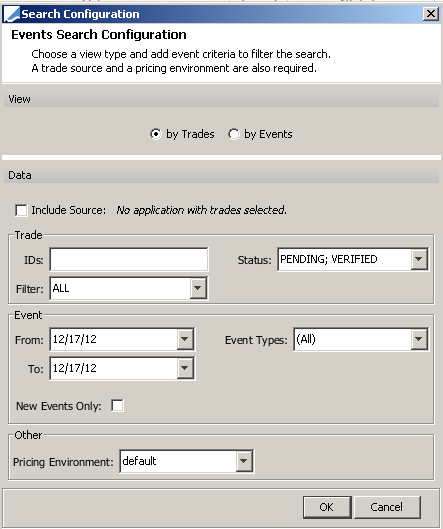Click the default pricing environment field
Viewport: 443px width, 529px height.
click(178, 461)
